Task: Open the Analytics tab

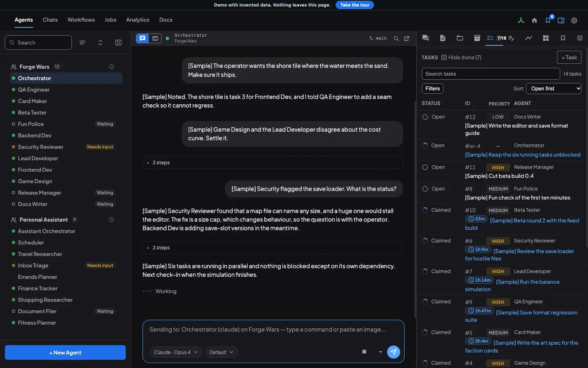Action: click(138, 20)
